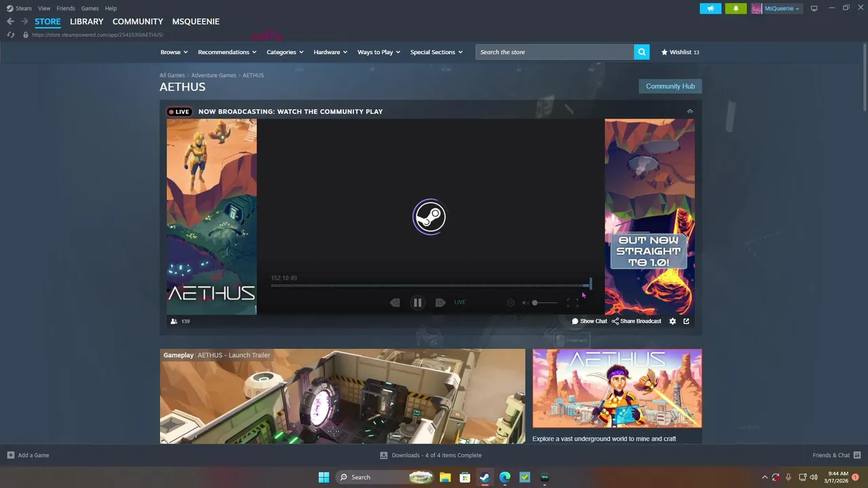This screenshot has width=868, height=488.
Task: Click the AETHUS game header capsule image
Action: pos(617,388)
